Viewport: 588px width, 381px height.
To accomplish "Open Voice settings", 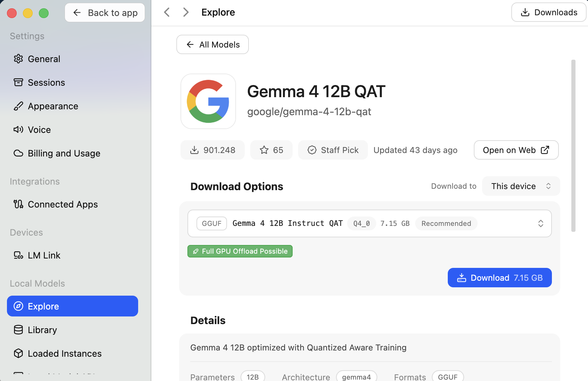I will [73, 130].
